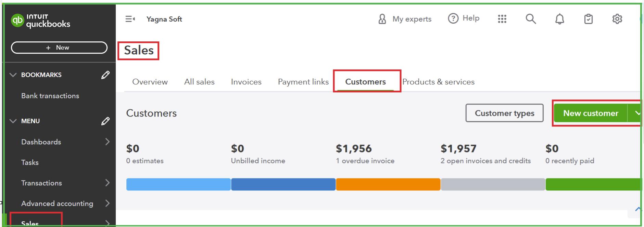Image resolution: width=644 pixels, height=227 pixels.
Task: Open the clipboard tasks icon in header
Action: [588, 19]
